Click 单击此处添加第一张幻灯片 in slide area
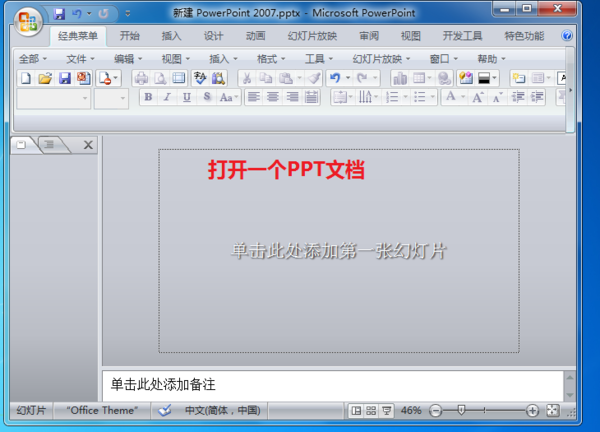600x432 pixels. tap(339, 251)
